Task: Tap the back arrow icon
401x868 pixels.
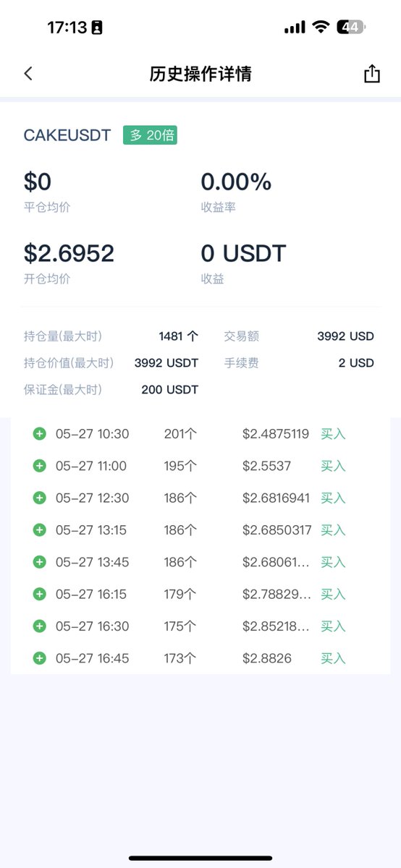Action: pos(28,73)
